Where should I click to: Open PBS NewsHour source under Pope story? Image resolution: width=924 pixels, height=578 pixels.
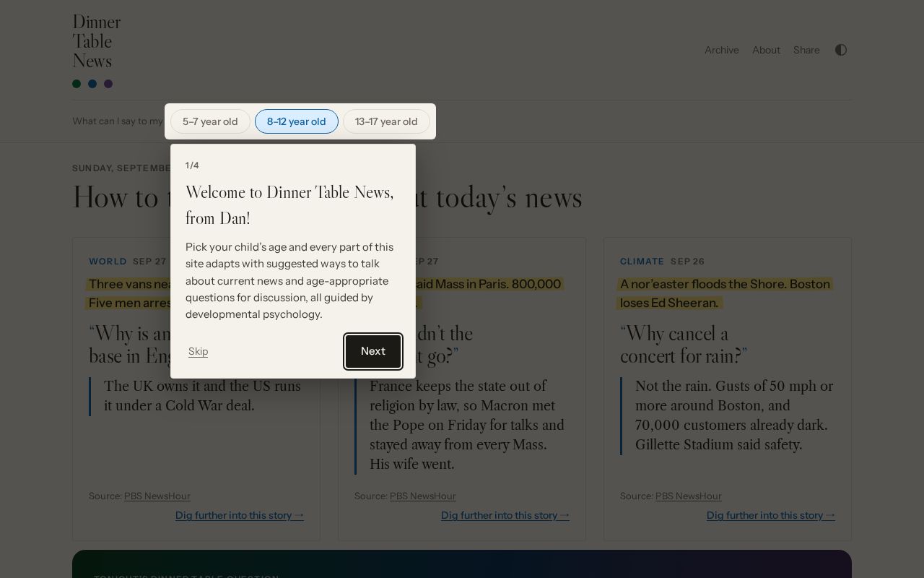(423, 496)
